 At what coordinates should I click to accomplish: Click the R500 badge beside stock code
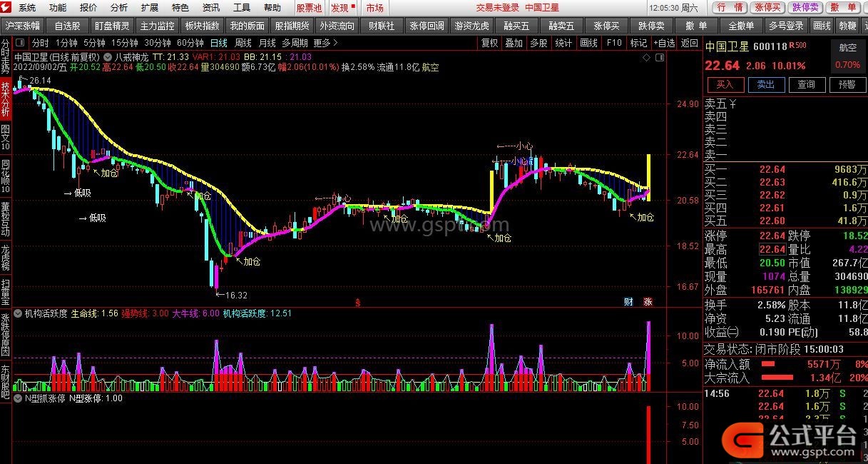click(x=798, y=45)
